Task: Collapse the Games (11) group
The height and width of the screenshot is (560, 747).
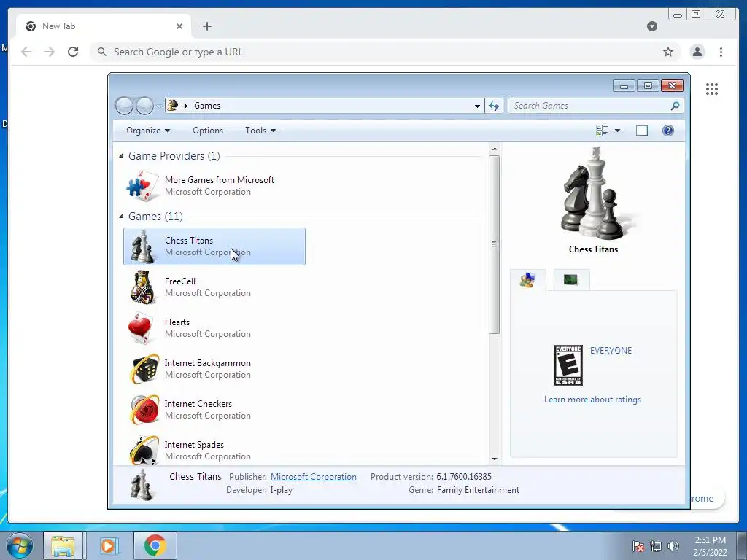Action: 121,216
